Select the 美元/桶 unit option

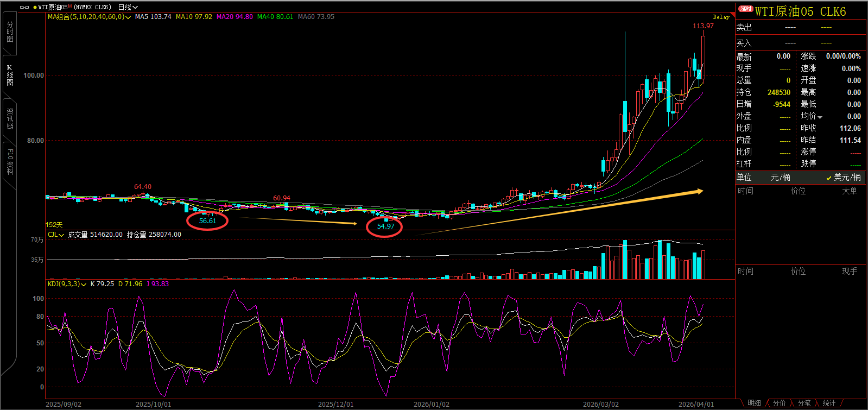click(x=844, y=178)
